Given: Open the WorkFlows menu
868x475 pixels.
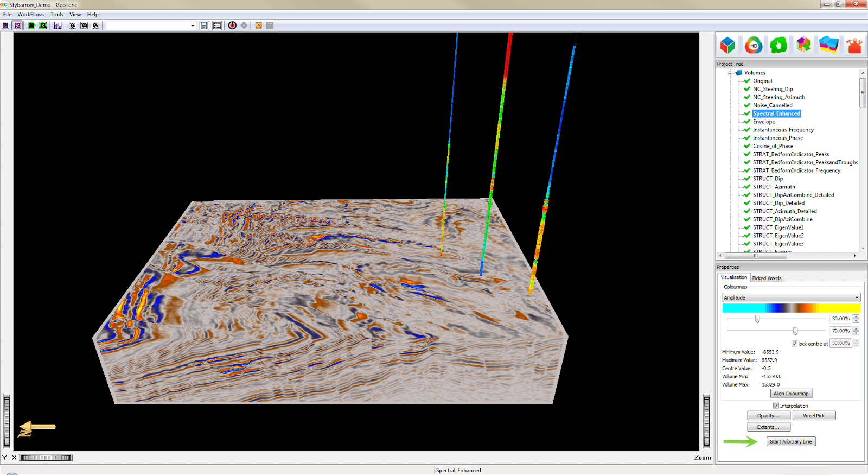Looking at the screenshot, I should tap(30, 15).
